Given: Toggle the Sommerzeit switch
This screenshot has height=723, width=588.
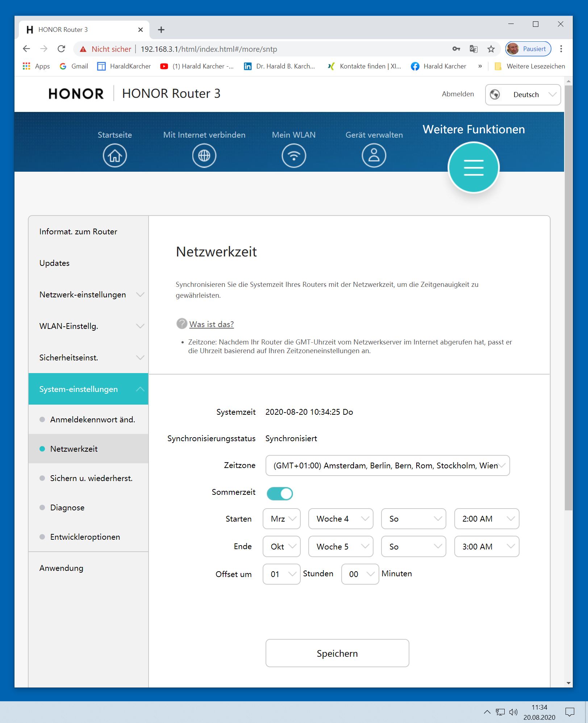Looking at the screenshot, I should 280,493.
